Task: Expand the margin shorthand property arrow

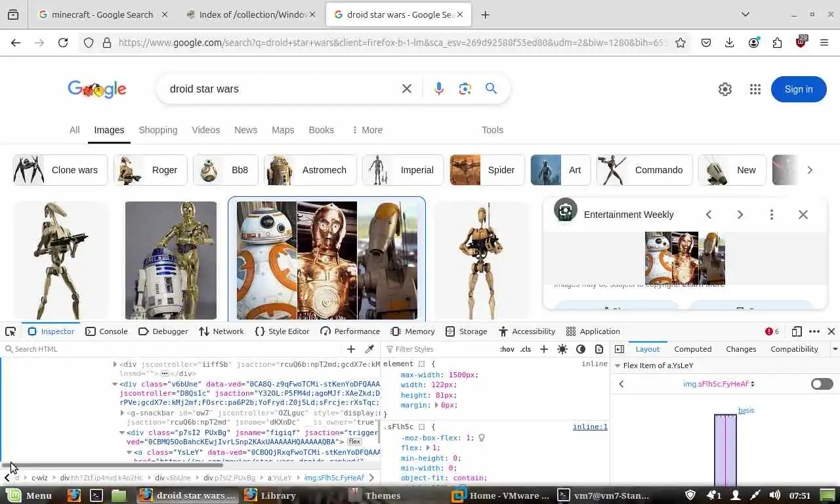Action: click(436, 406)
